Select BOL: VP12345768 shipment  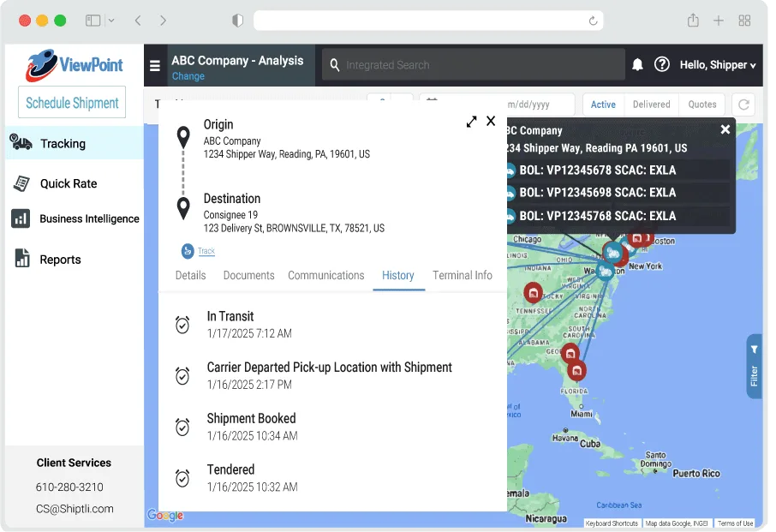point(618,216)
